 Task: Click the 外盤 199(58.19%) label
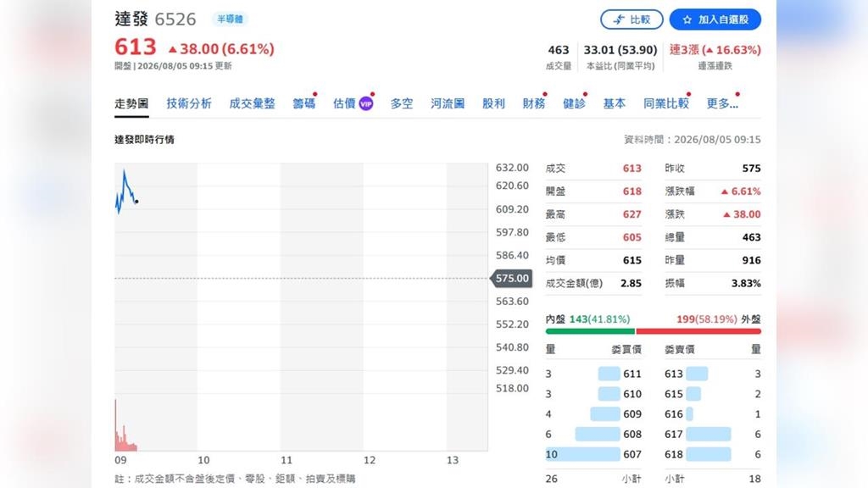tap(719, 319)
